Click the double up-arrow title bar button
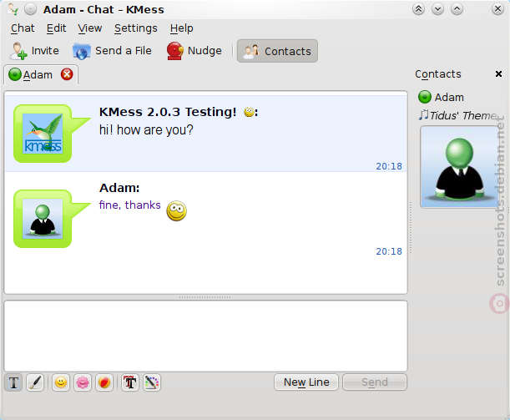 pos(419,9)
